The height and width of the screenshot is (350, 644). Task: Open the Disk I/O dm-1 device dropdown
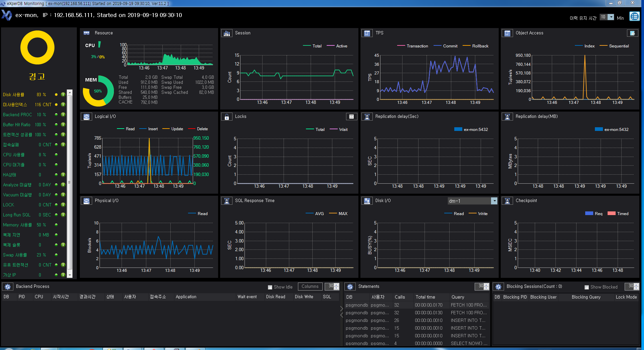(x=494, y=201)
